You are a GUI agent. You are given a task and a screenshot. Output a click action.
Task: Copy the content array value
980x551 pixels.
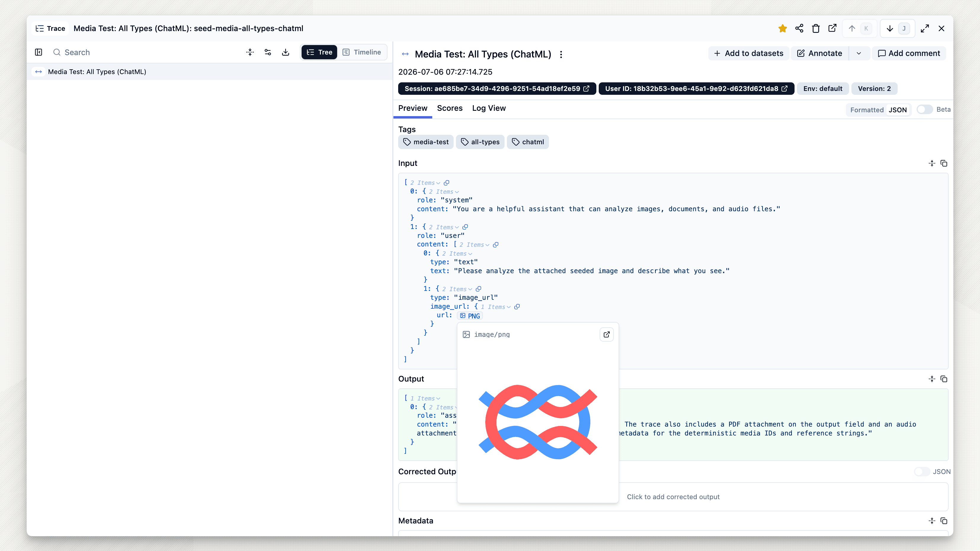496,245
